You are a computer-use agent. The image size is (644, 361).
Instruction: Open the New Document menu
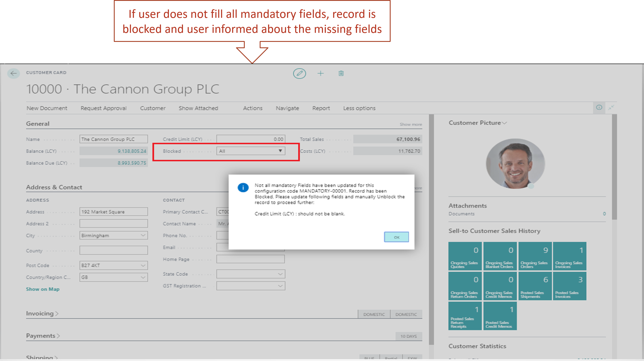point(47,108)
